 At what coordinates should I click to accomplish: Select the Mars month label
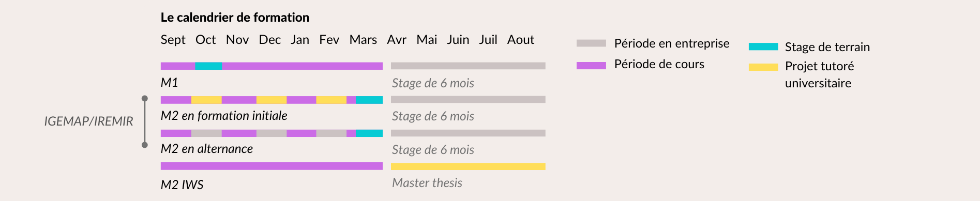[x=363, y=40]
